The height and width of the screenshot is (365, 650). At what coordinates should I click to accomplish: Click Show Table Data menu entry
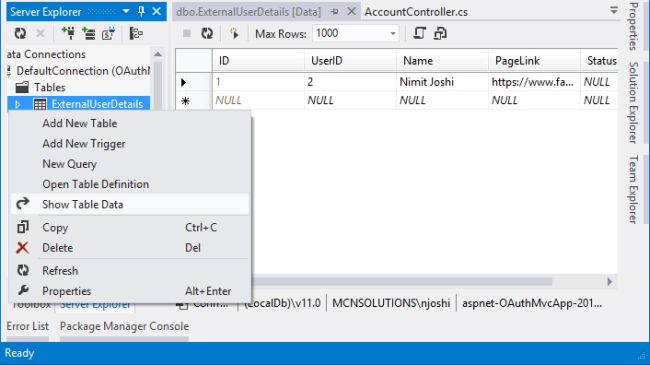click(x=129, y=204)
